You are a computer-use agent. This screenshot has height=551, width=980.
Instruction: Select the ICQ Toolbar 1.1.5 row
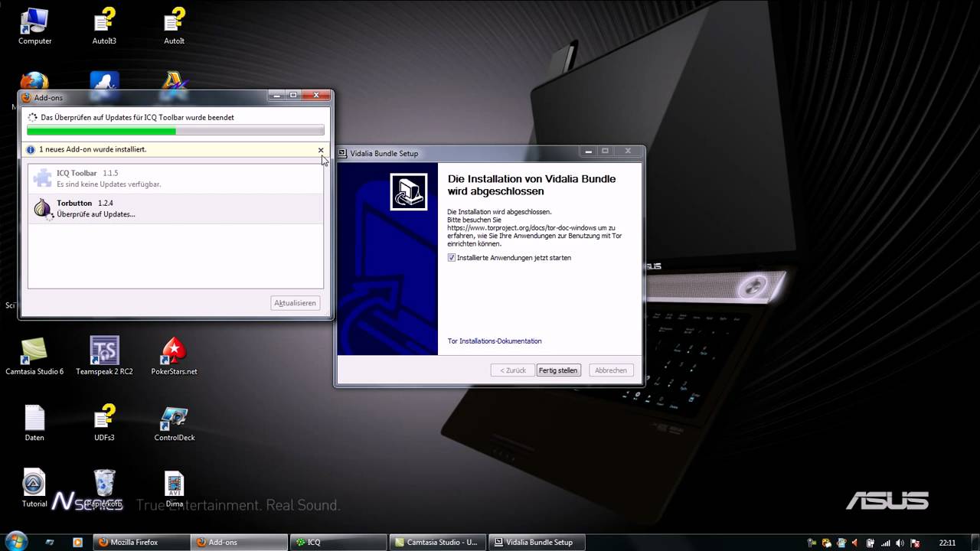[x=175, y=178]
